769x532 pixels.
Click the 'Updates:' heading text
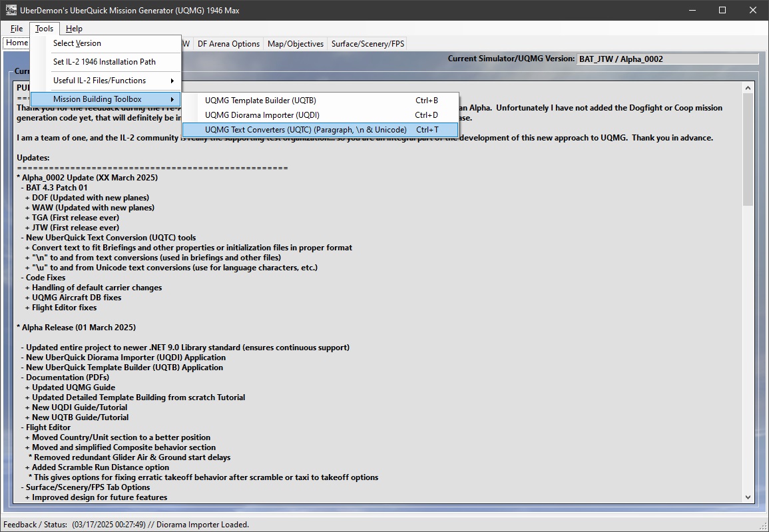pyautogui.click(x=33, y=158)
